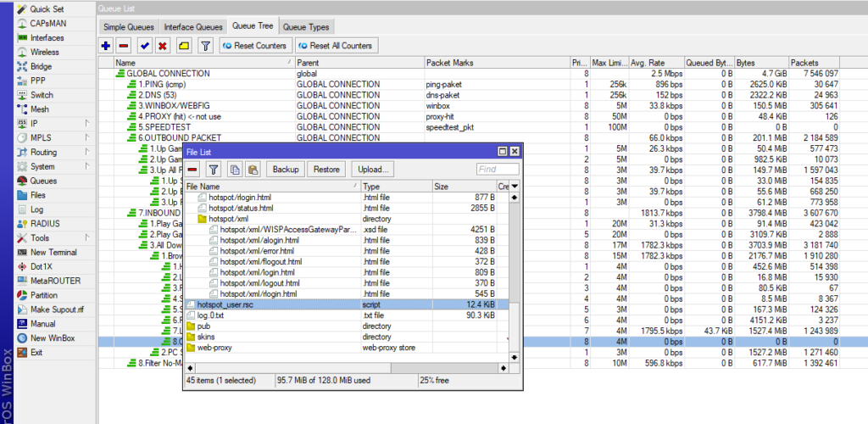Open the filter funnel in Queue List toolbar

point(204,45)
